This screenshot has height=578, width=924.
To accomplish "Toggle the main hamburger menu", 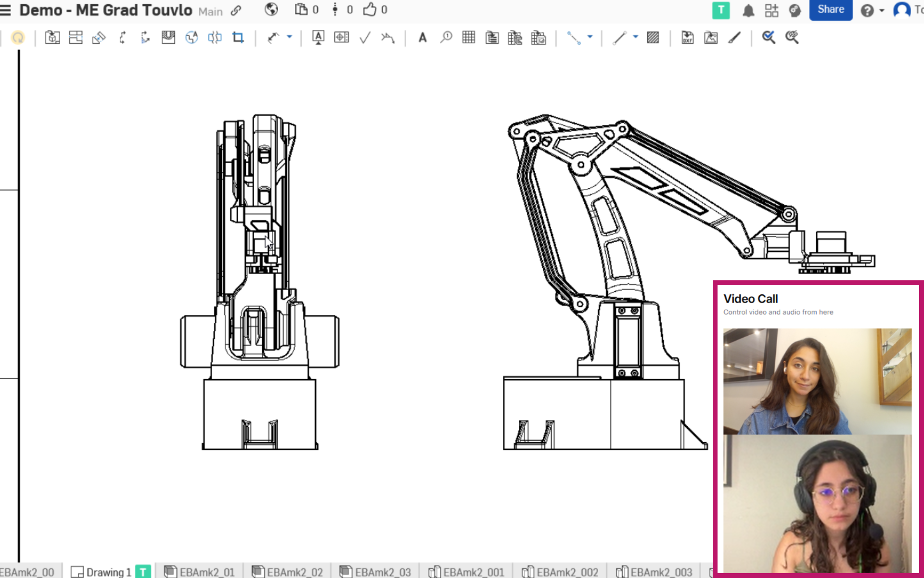I will pos(6,10).
